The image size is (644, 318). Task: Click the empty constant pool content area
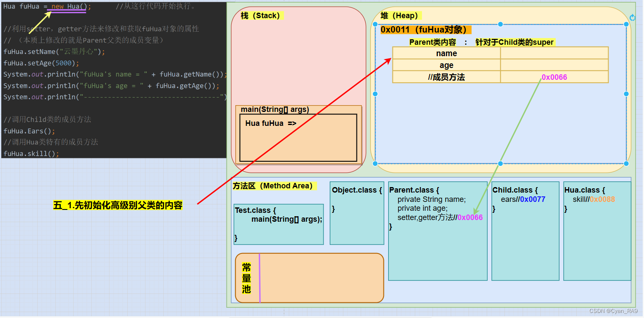tap(321, 278)
